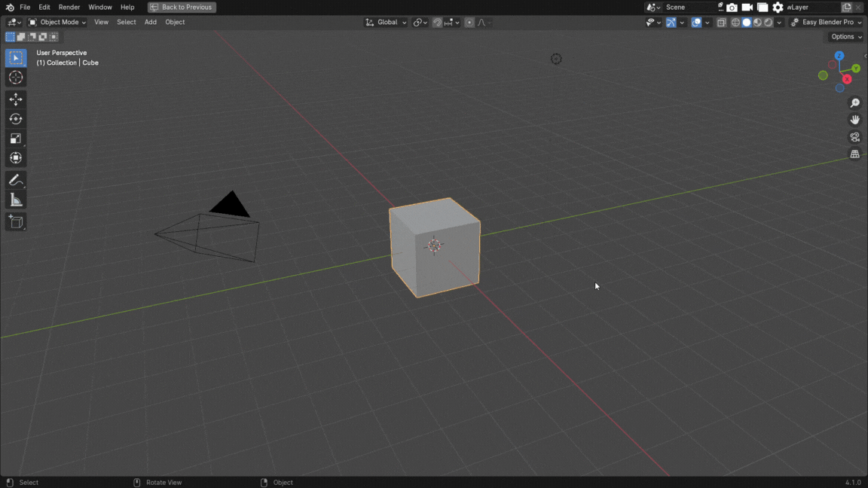Image resolution: width=868 pixels, height=488 pixels.
Task: Activate the Rotate tool
Action: (16, 119)
